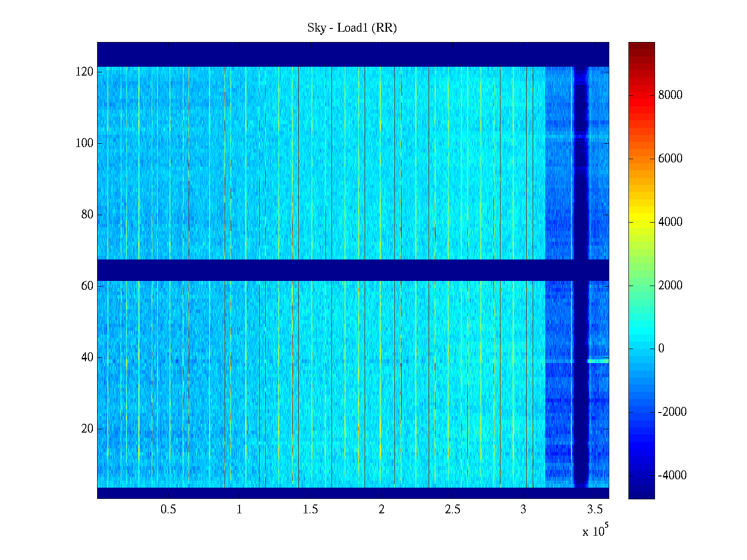
Task: Select the y-axis tick label 80
Action: point(87,215)
